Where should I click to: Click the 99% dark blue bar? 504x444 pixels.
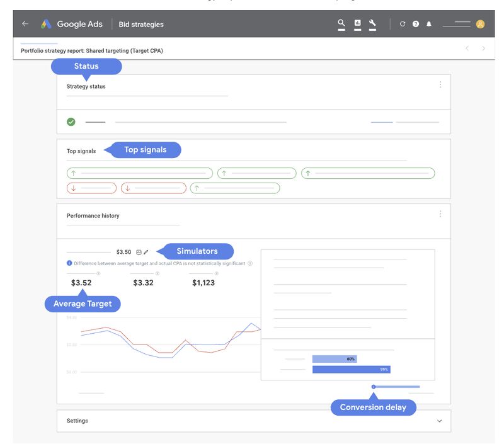coord(352,370)
